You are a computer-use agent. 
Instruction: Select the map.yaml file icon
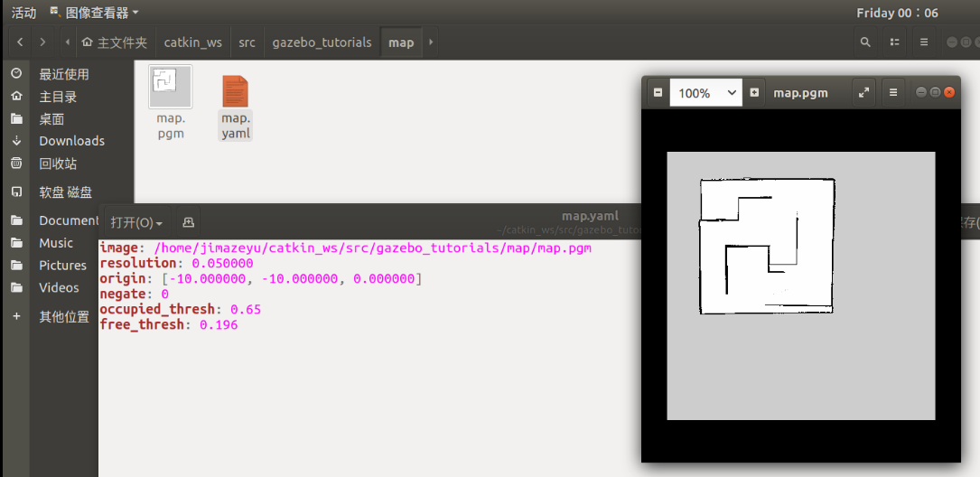(x=236, y=91)
